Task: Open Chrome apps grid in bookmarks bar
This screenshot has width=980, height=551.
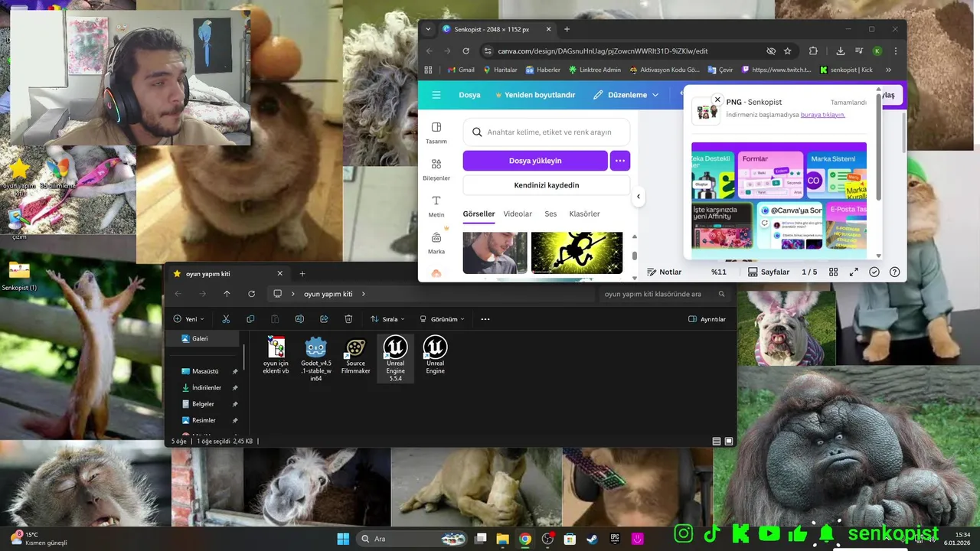Action: pyautogui.click(x=428, y=70)
